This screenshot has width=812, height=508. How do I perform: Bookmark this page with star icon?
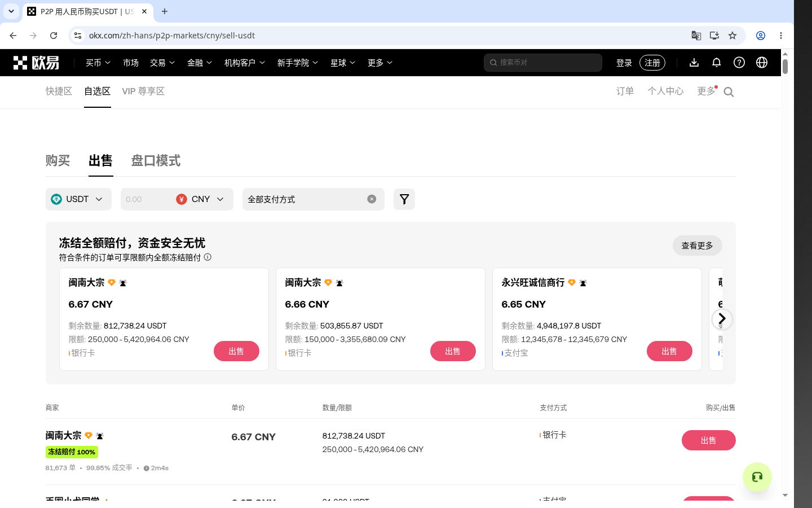click(732, 36)
